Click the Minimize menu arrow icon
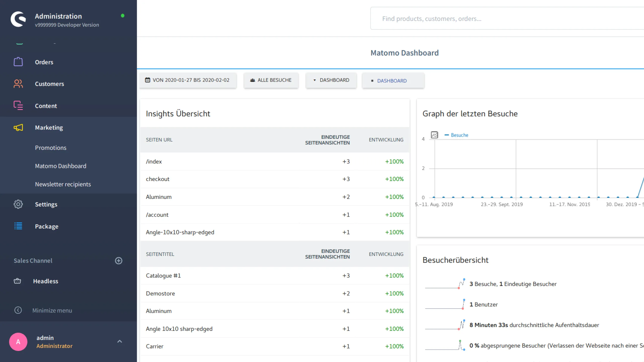Viewport: 644px width, 362px height. (18, 310)
